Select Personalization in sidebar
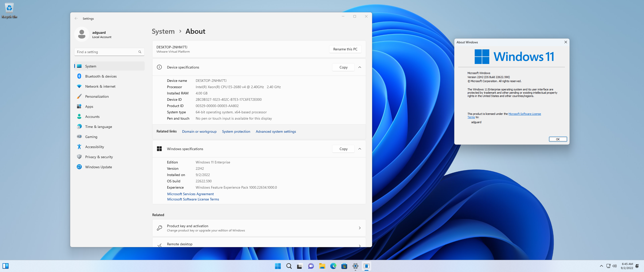644x272 pixels. point(109,96)
